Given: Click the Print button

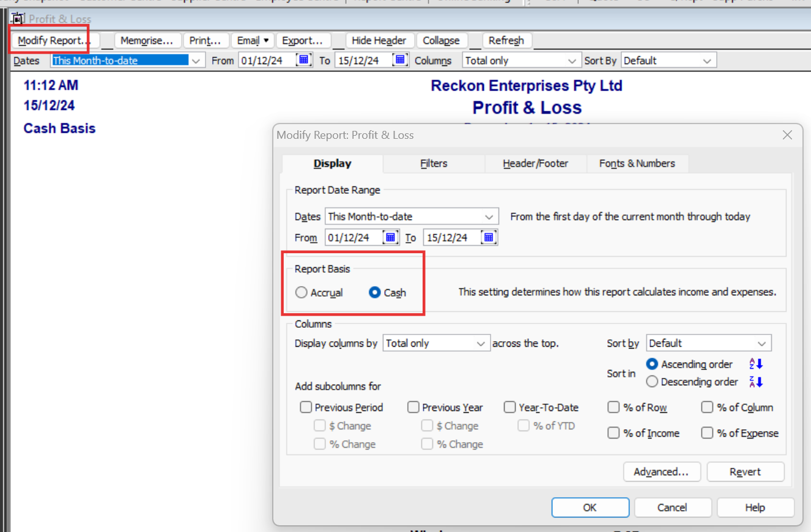Looking at the screenshot, I should [205, 40].
